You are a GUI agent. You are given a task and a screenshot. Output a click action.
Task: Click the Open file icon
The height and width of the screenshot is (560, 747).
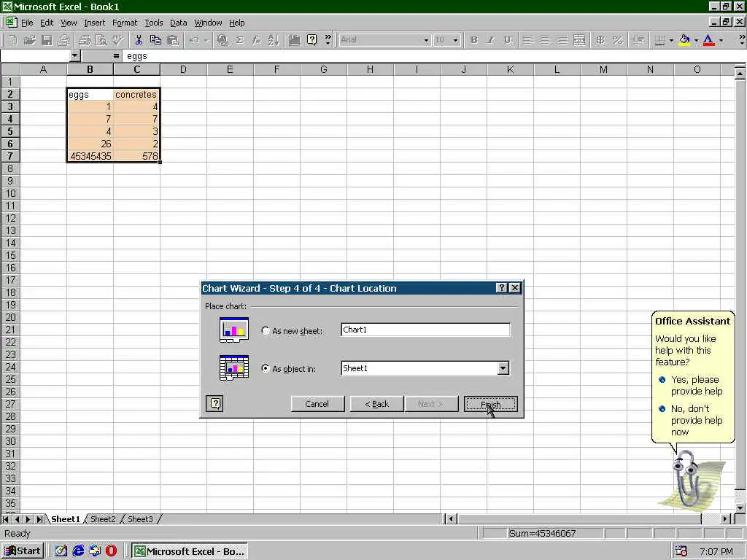pyautogui.click(x=29, y=41)
